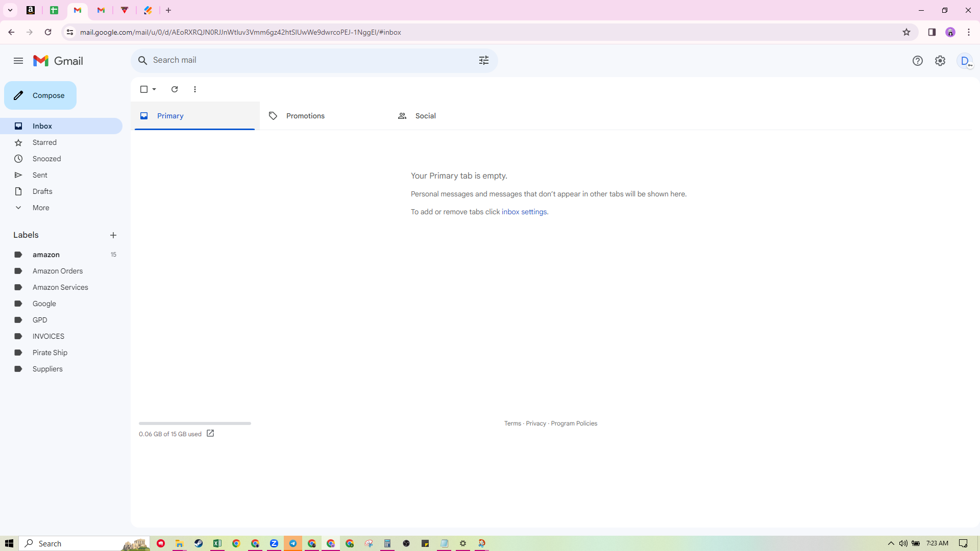The height and width of the screenshot is (551, 980).
Task: Open the Privacy link
Action: pos(536,423)
